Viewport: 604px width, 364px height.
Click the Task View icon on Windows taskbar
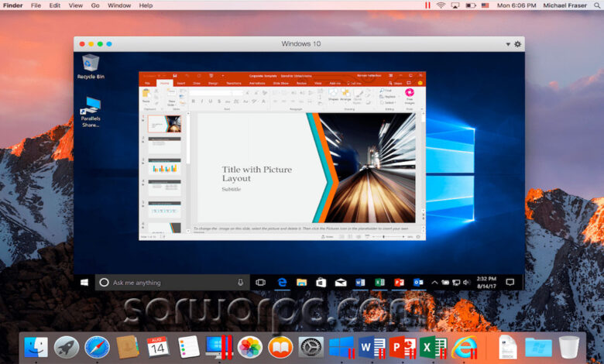click(x=261, y=283)
